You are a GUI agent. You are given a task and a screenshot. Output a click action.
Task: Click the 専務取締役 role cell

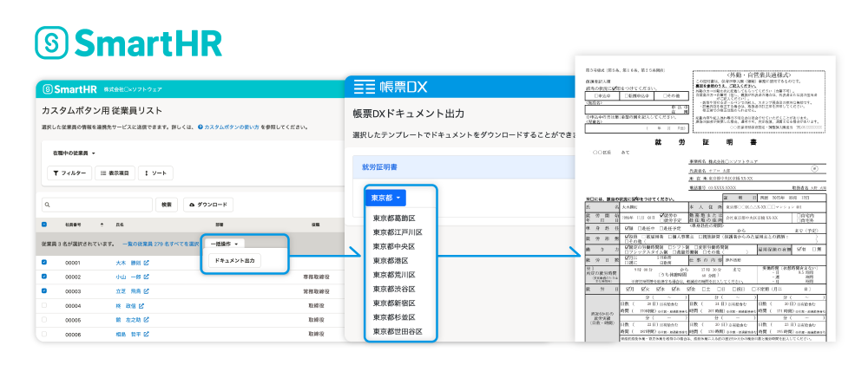316,277
